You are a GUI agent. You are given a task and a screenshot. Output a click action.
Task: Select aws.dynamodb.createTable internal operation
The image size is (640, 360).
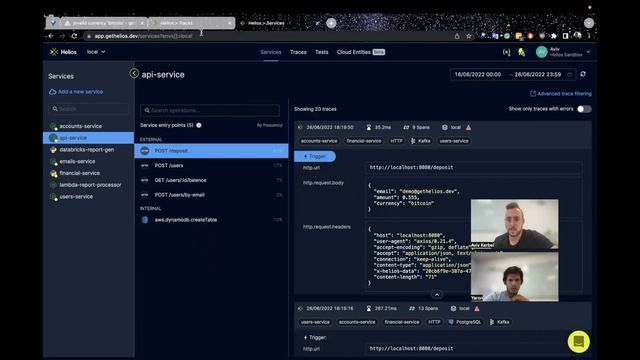(x=211, y=220)
